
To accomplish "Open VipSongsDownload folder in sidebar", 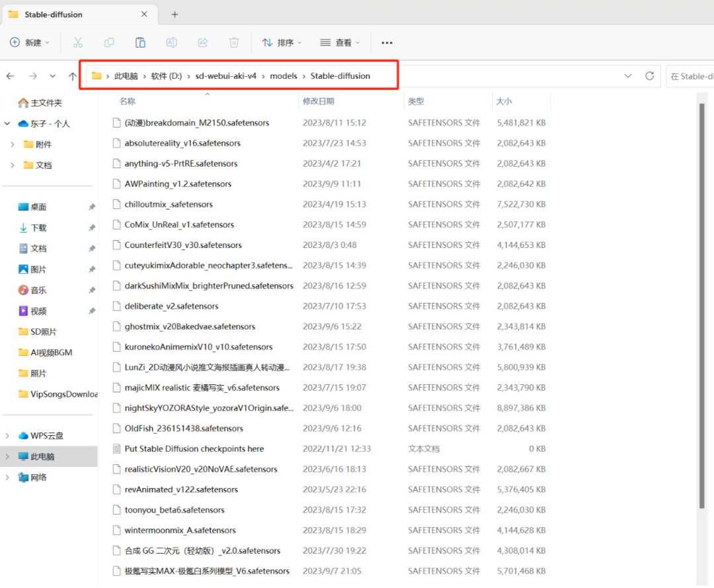I will click(x=58, y=394).
